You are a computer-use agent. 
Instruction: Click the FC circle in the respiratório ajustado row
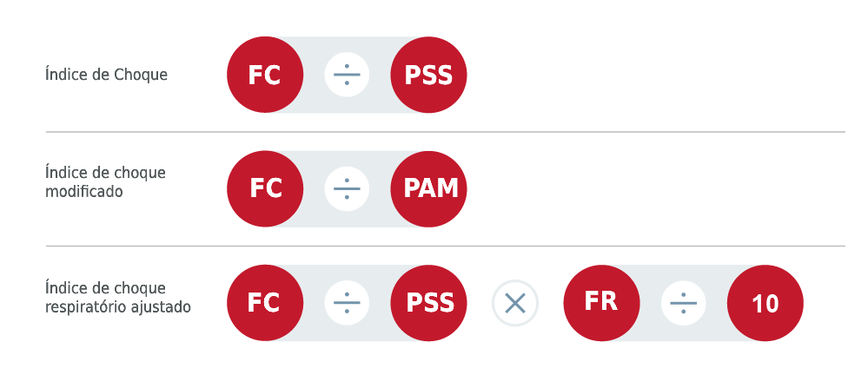[265, 303]
